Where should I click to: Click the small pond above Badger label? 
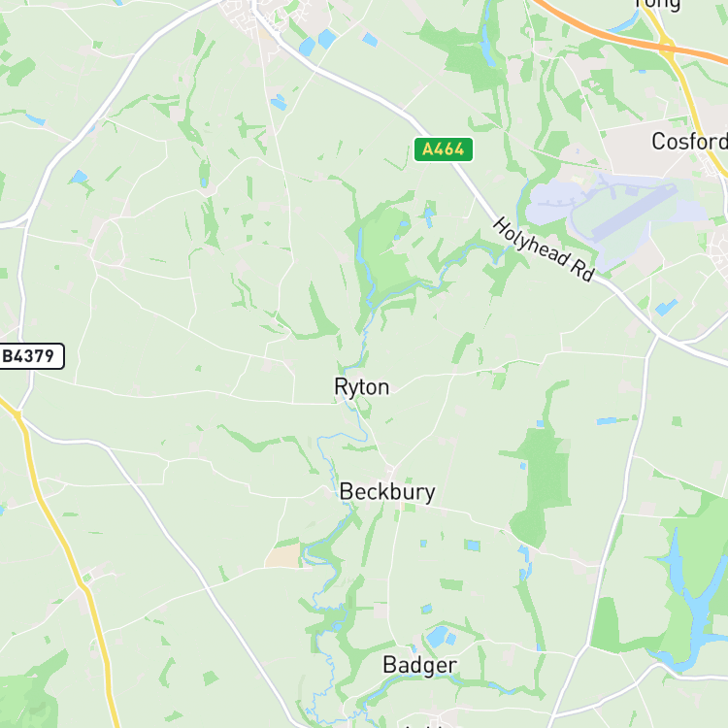pyautogui.click(x=438, y=637)
